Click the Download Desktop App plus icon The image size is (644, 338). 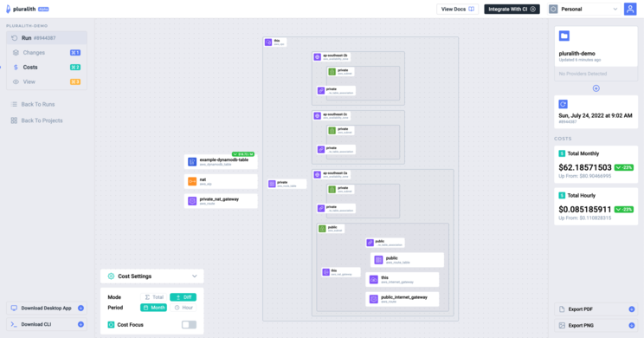[80, 308]
